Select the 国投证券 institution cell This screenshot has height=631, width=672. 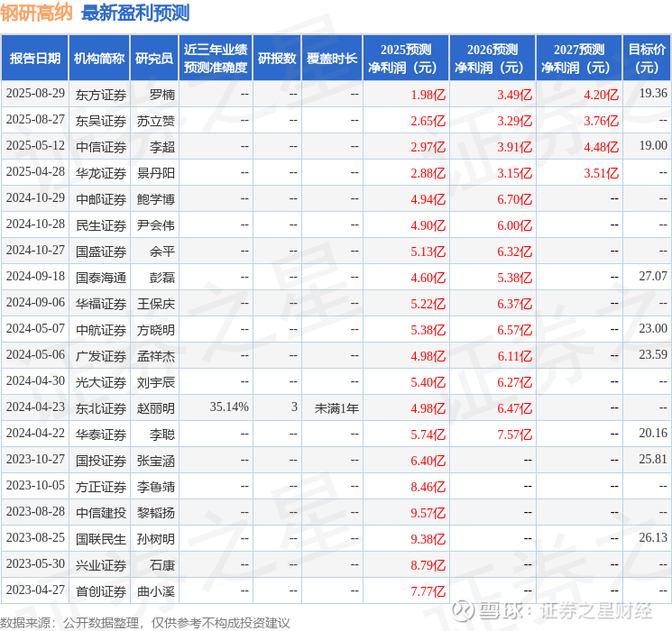101,461
